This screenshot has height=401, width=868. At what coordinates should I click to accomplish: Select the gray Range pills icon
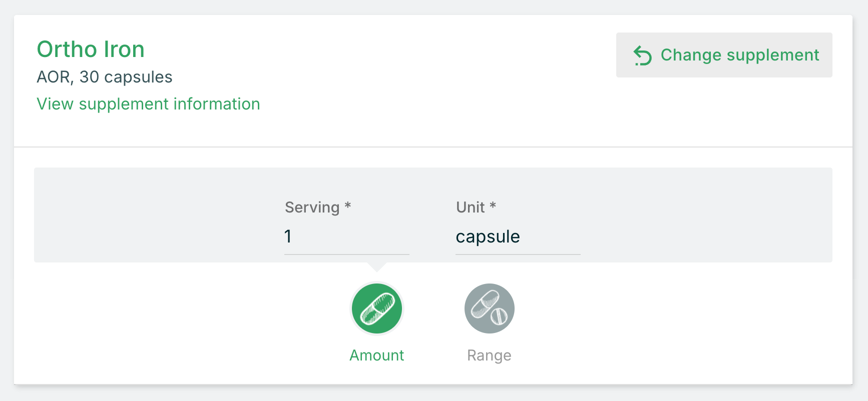tap(490, 308)
